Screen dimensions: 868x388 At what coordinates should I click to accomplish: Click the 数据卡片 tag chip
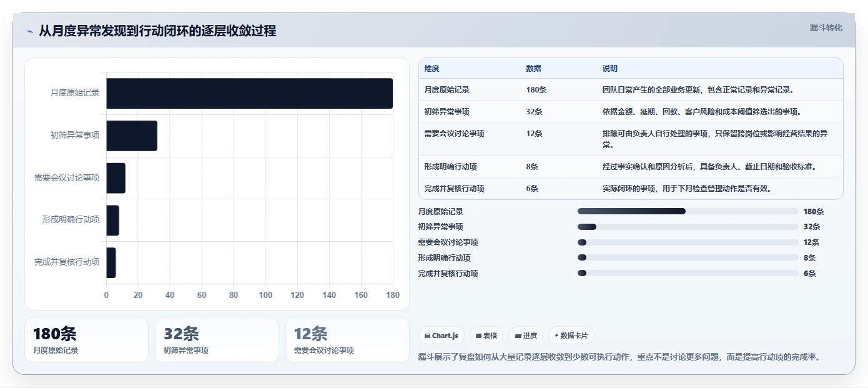point(571,336)
